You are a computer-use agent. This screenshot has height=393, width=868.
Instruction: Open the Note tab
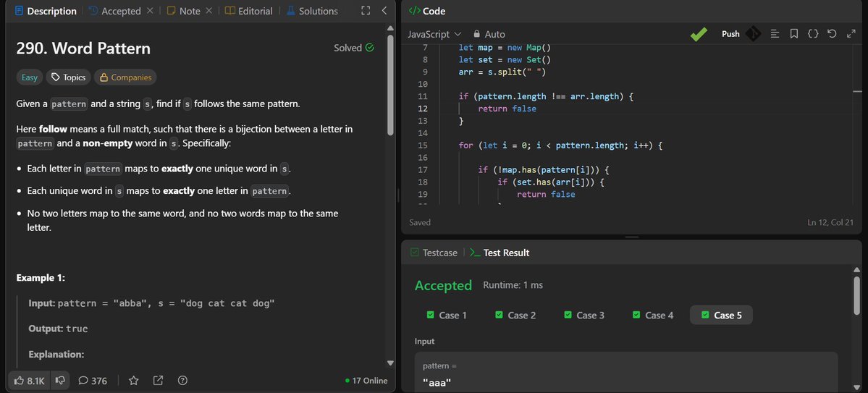pyautogui.click(x=184, y=11)
